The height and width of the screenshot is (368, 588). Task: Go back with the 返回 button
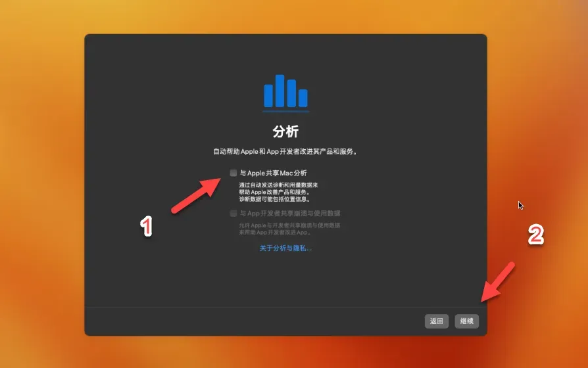click(437, 321)
